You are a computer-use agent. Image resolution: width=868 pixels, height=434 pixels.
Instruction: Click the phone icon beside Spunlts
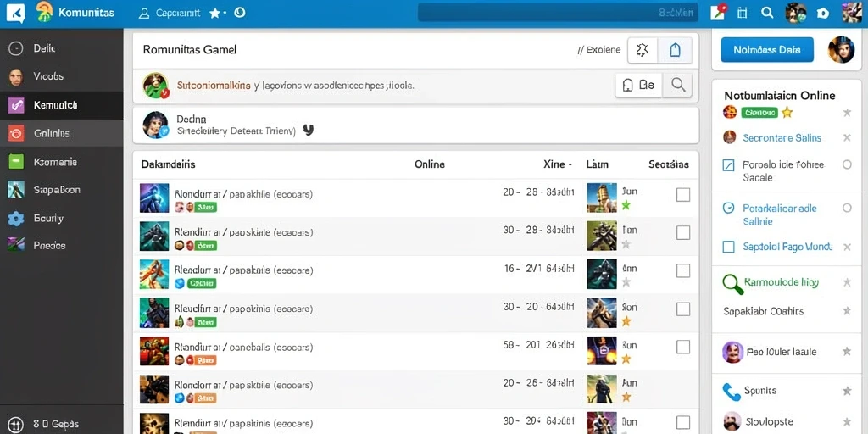click(732, 392)
